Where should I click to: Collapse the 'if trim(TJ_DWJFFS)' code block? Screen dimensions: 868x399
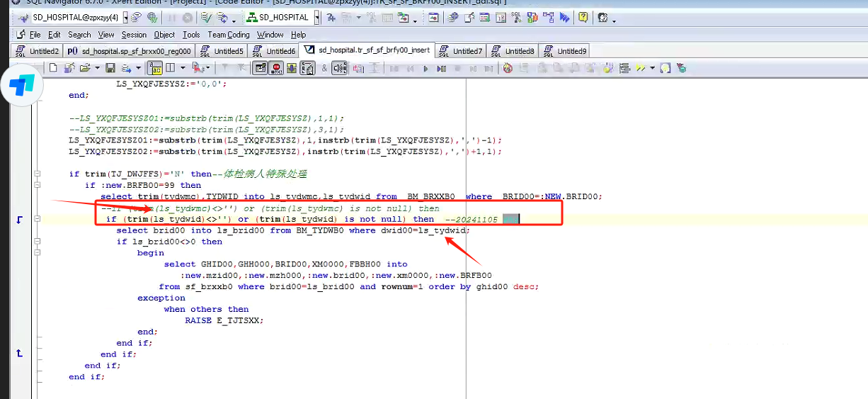tap(38, 174)
